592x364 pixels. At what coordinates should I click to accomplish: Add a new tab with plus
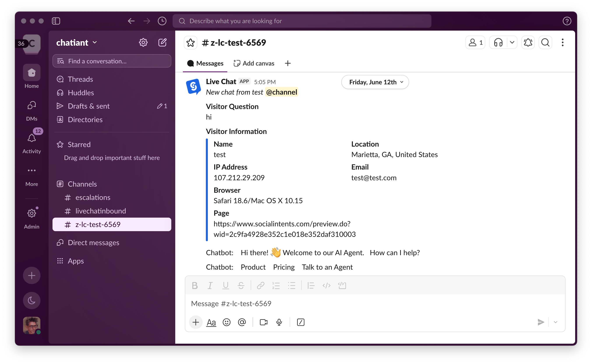pos(287,63)
